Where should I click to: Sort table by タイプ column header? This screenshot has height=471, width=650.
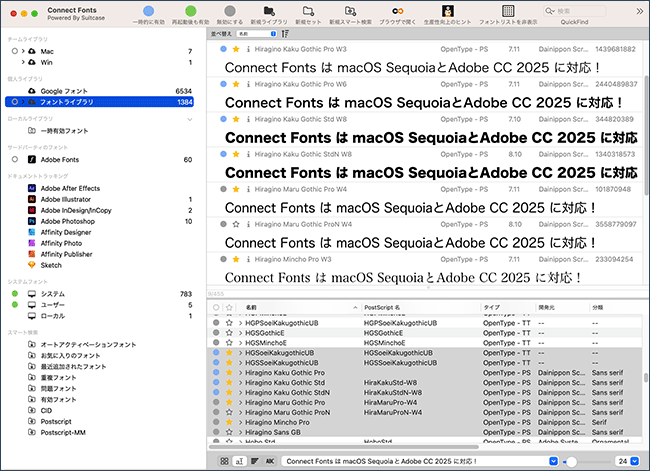coord(508,307)
